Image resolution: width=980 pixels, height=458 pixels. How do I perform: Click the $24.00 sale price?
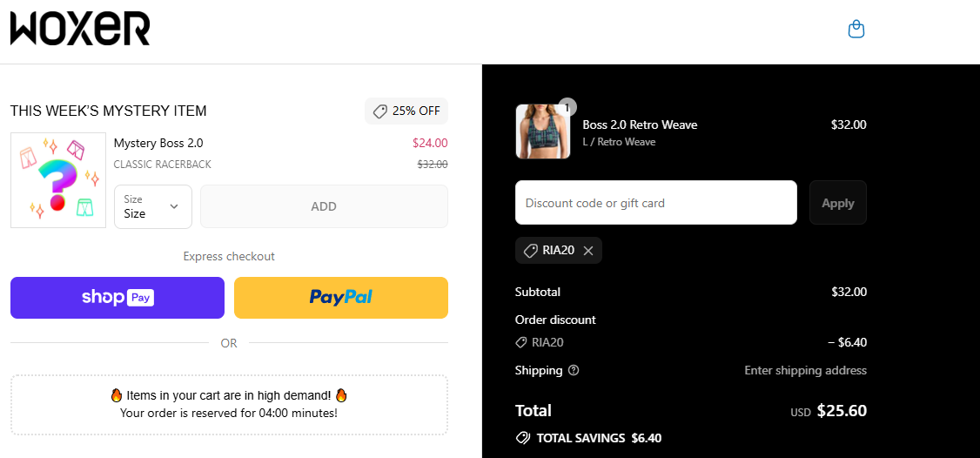pyautogui.click(x=430, y=144)
